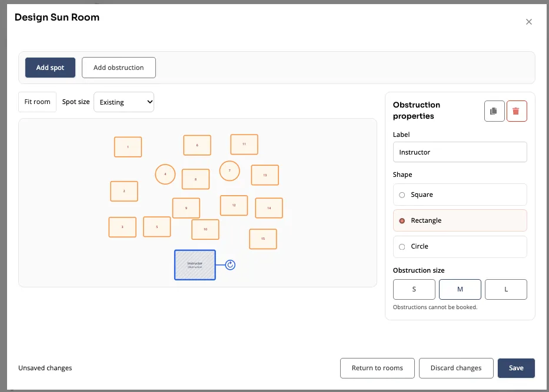Set obstruction size to M

(460, 289)
